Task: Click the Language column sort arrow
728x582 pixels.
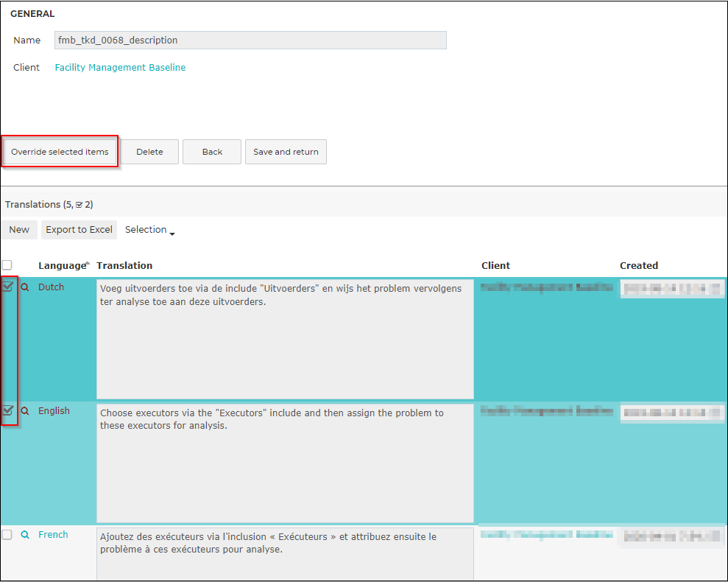Action: coord(88,263)
